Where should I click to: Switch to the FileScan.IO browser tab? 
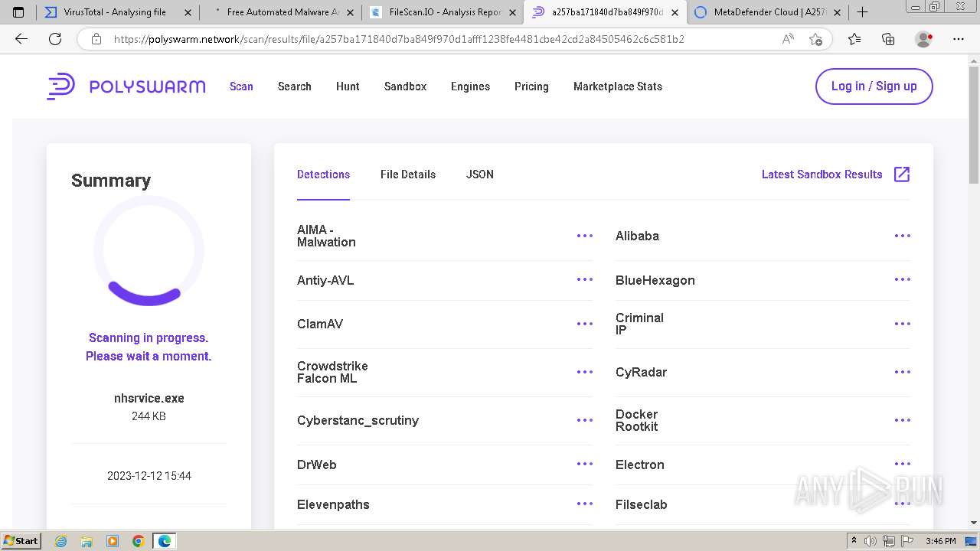tap(443, 12)
